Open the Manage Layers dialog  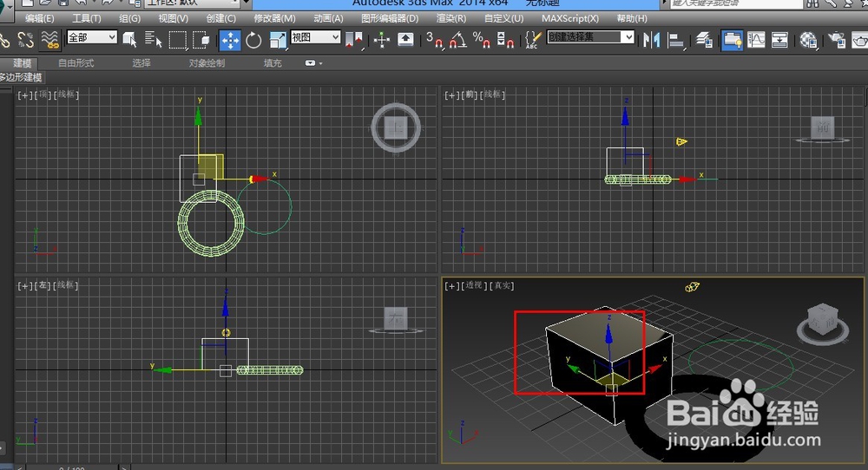[704, 40]
